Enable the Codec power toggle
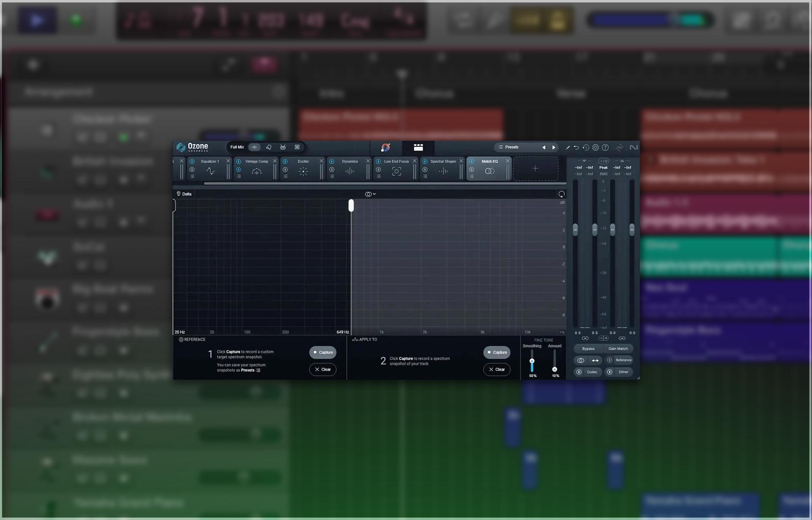This screenshot has width=812, height=520. 579,372
